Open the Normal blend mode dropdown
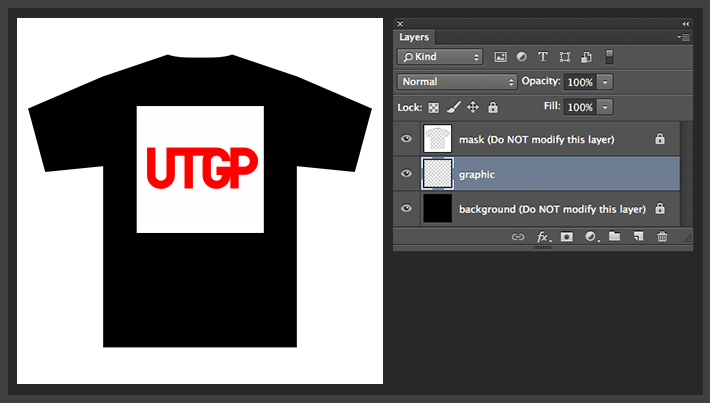 pos(456,82)
